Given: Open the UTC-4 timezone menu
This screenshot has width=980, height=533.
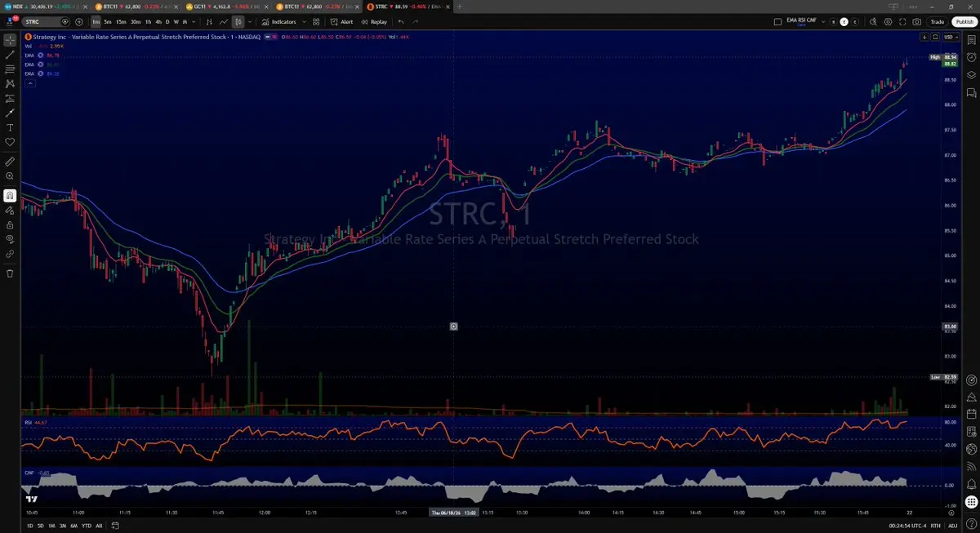Looking at the screenshot, I should coord(908,526).
